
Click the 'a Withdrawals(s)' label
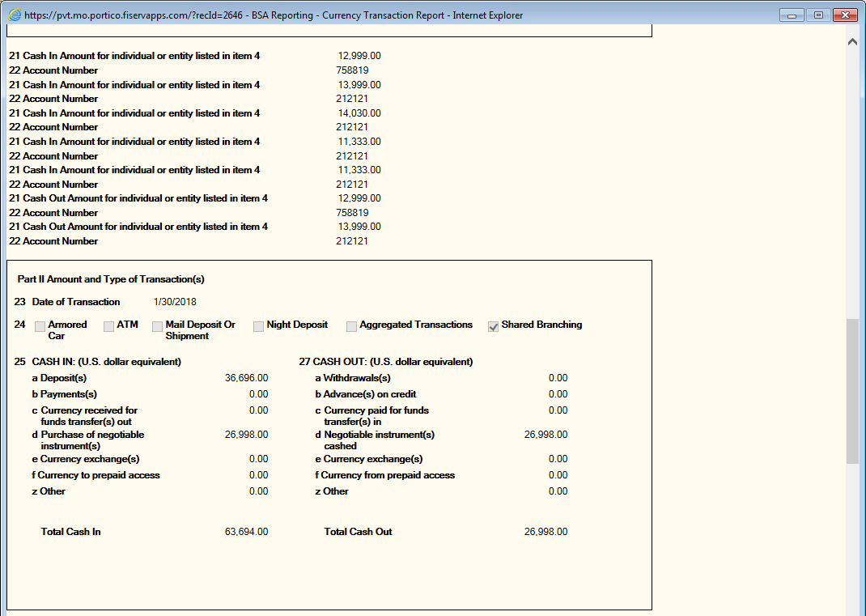pyautogui.click(x=353, y=378)
